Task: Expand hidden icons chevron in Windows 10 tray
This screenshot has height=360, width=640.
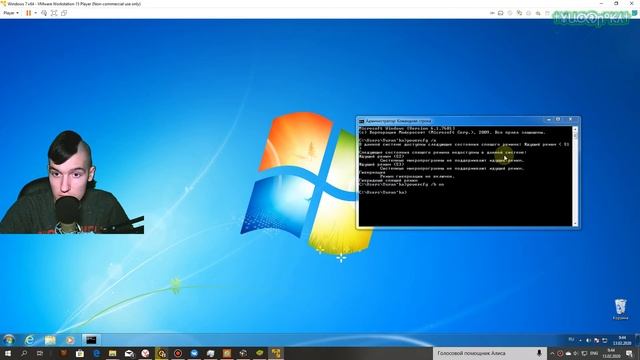Action: tap(552, 353)
